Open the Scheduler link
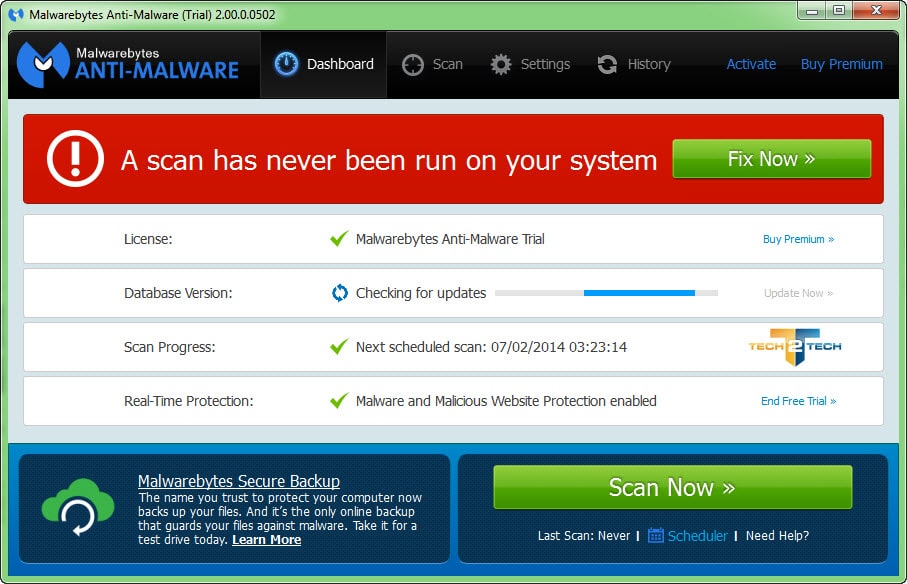The image size is (907, 584). point(697,536)
